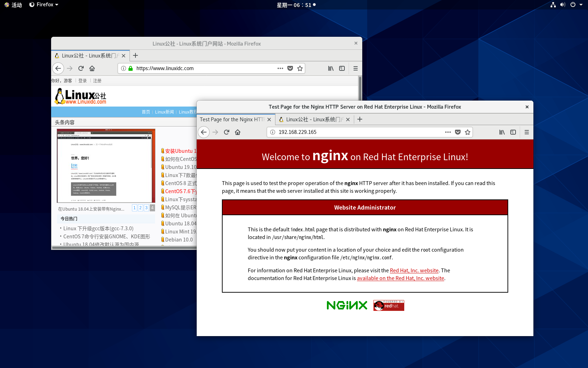Close the Linux公社 Mozilla Firefox window
Image resolution: width=588 pixels, height=368 pixels.
click(356, 43)
